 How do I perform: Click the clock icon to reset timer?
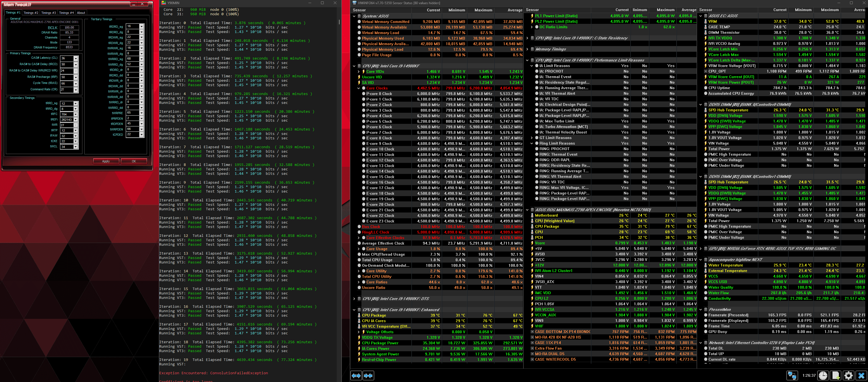click(823, 375)
